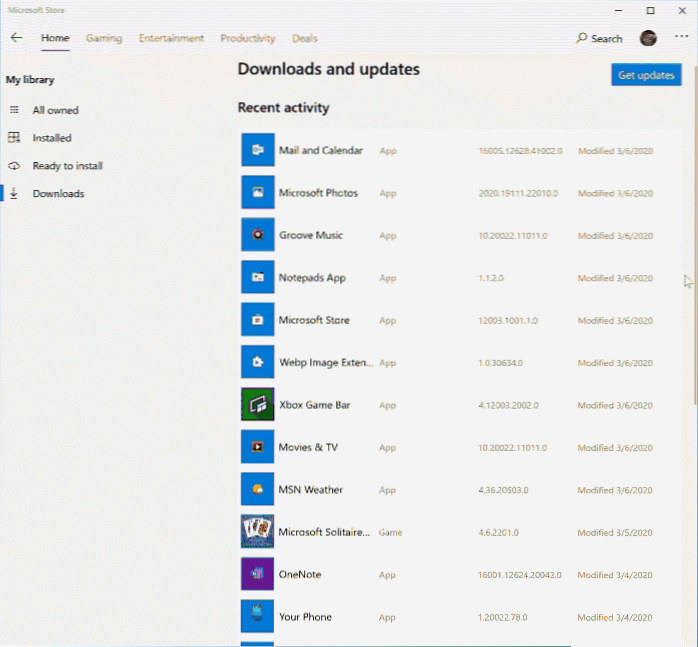Select the Groove Music app icon
The width and height of the screenshot is (698, 647).
[257, 235]
